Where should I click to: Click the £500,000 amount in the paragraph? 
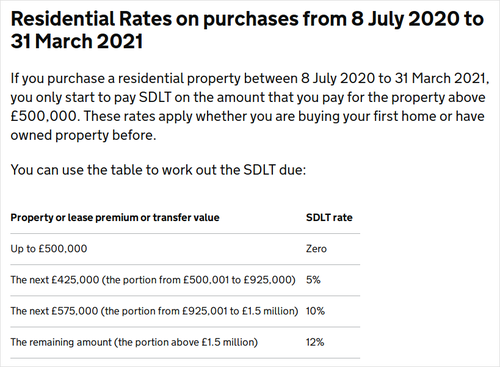pyautogui.click(x=44, y=116)
